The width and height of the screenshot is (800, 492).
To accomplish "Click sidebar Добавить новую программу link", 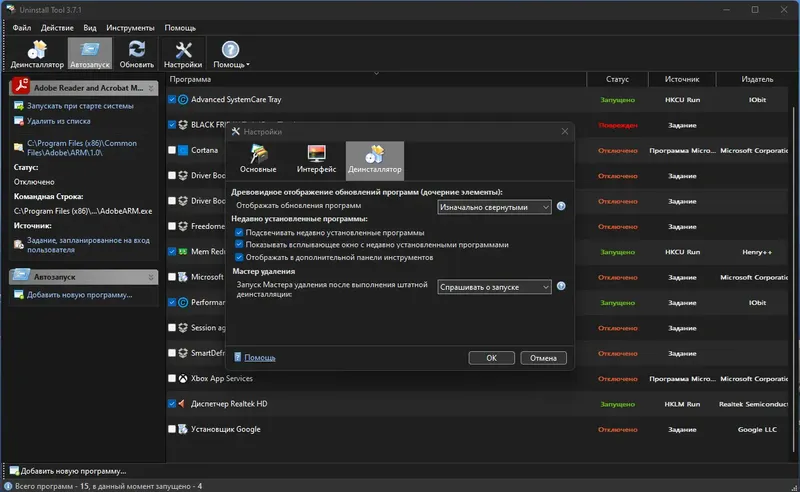I will (x=80, y=294).
